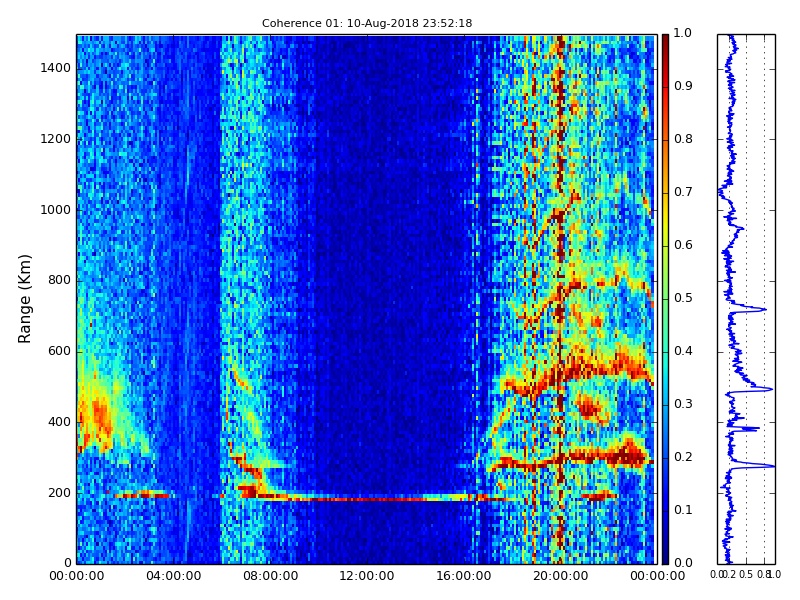Click the 400 range tick label
800x600 pixels.
(59, 422)
